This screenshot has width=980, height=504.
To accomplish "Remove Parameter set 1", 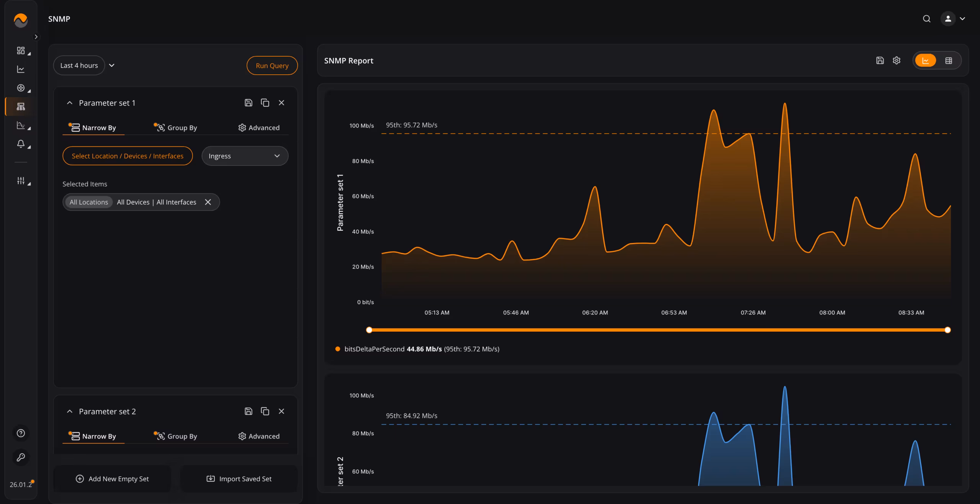I will pos(281,103).
